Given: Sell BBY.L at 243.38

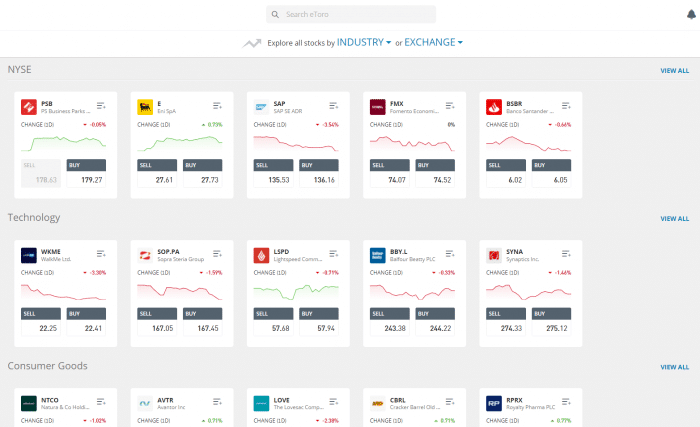Looking at the screenshot, I should pyautogui.click(x=390, y=322).
